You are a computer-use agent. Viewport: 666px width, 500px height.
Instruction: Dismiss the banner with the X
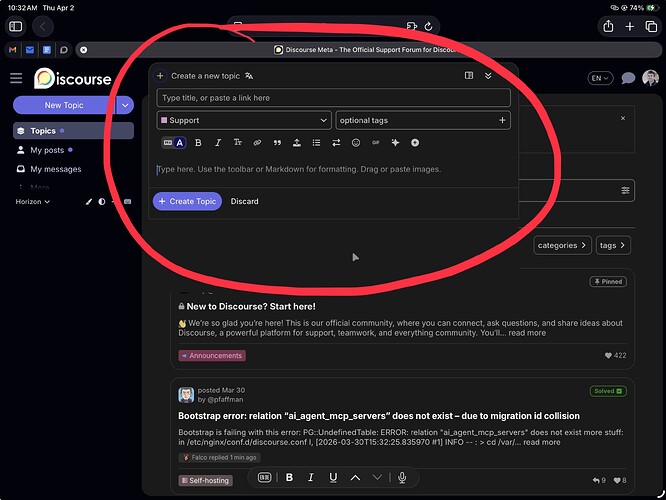623,118
